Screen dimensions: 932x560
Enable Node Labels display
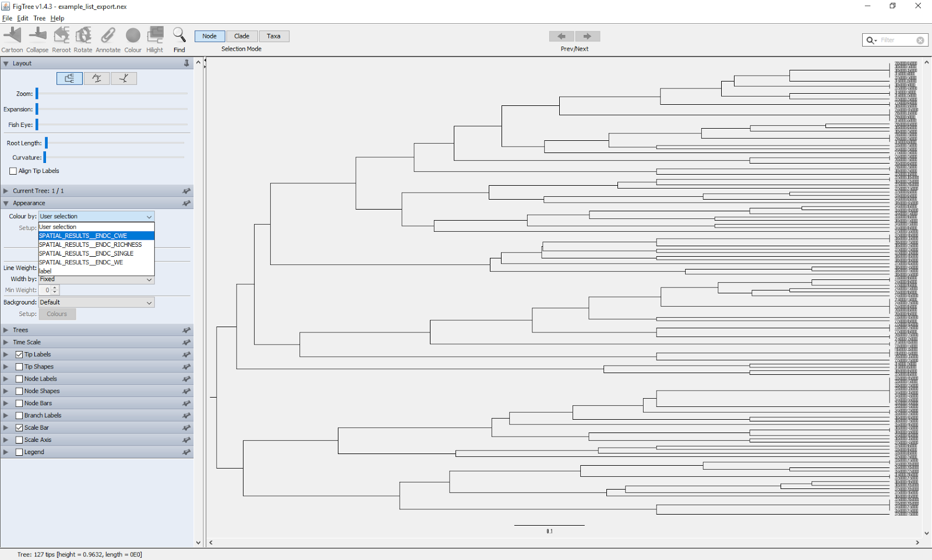pyautogui.click(x=19, y=378)
